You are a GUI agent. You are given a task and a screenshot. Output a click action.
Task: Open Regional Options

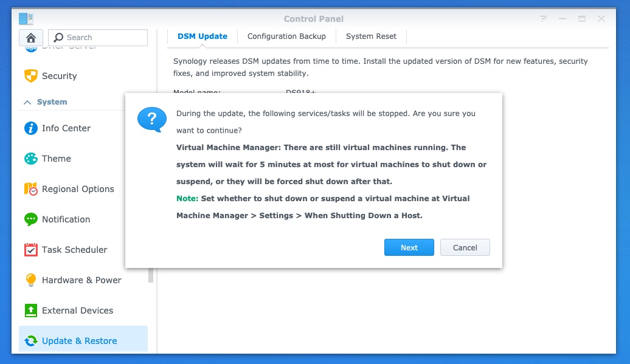tap(78, 189)
